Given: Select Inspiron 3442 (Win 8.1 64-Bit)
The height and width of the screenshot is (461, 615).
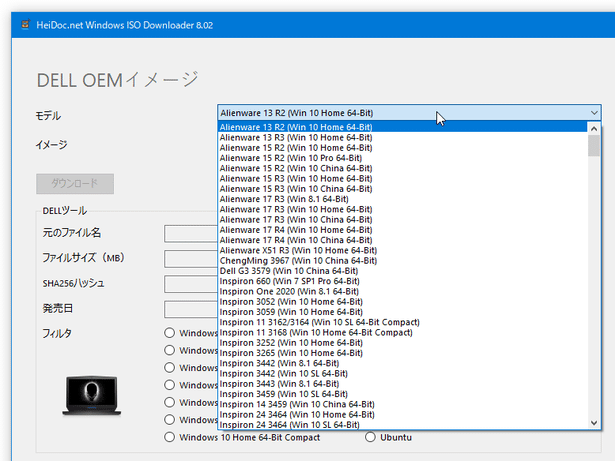Looking at the screenshot, I should [402, 363].
